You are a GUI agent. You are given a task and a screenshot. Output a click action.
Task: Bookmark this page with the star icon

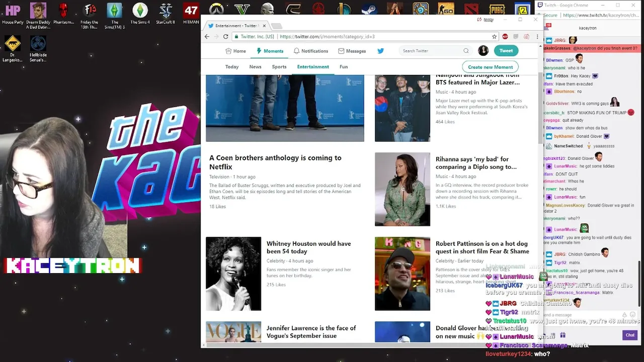494,37
